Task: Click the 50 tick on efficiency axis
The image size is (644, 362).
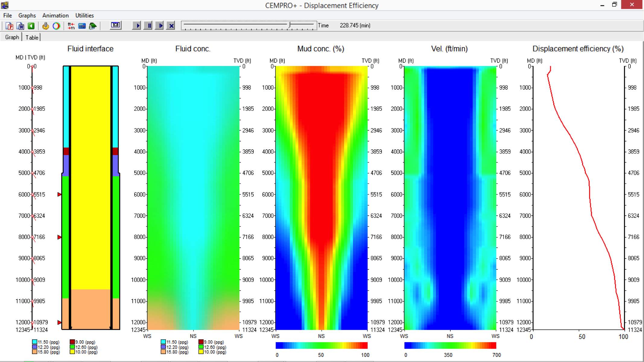Action: click(x=582, y=337)
